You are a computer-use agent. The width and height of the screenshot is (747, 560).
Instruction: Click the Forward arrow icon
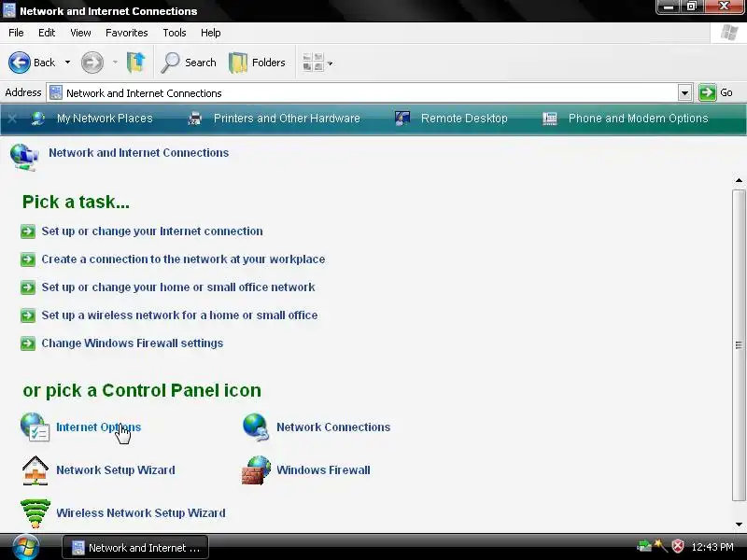pos(92,63)
